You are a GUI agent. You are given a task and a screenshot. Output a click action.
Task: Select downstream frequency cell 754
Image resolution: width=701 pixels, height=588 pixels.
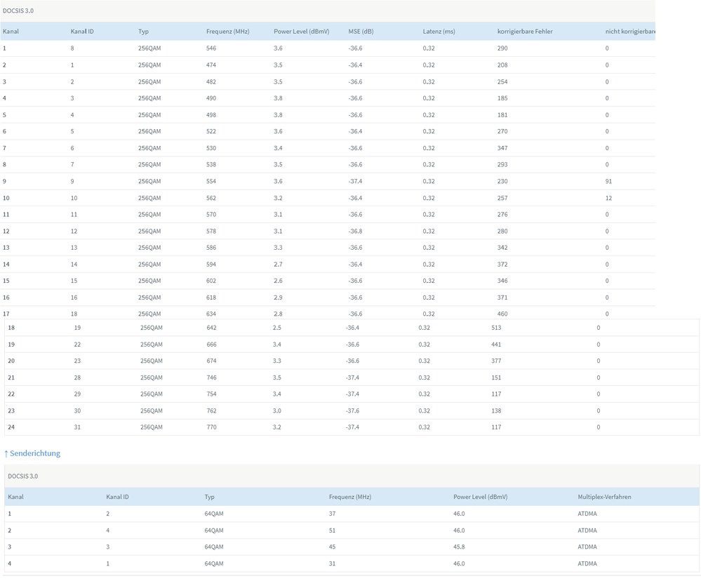click(211, 394)
